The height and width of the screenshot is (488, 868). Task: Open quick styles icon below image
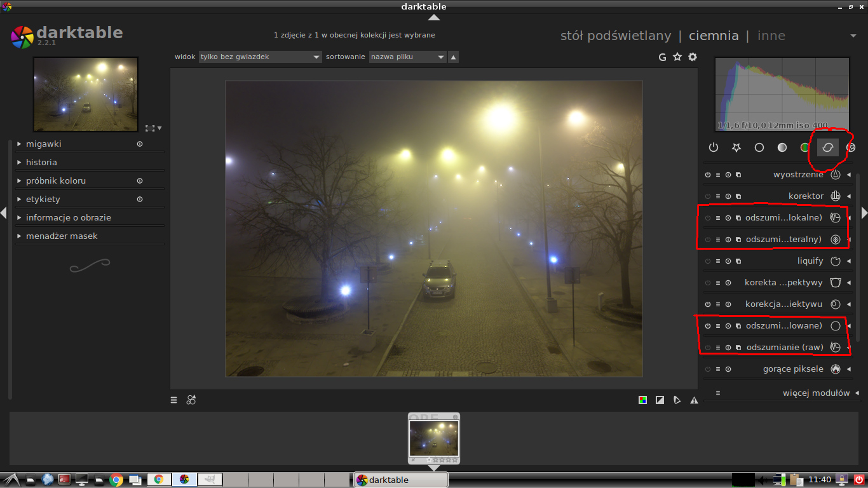pos(191,400)
